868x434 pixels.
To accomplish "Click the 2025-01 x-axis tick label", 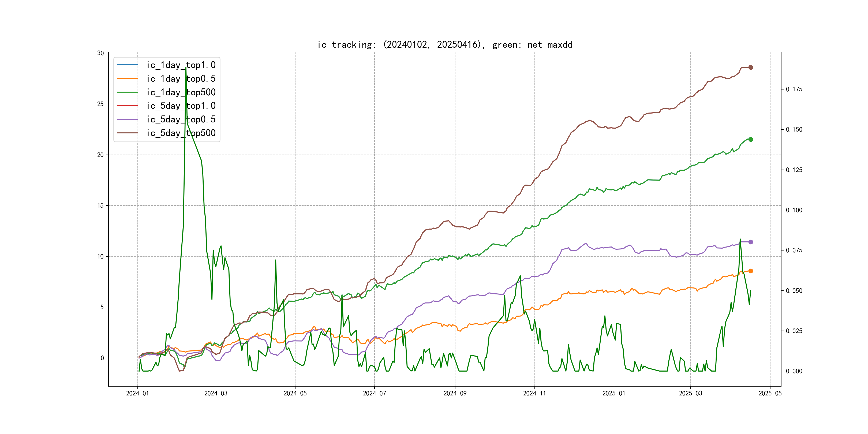I will pyautogui.click(x=613, y=393).
